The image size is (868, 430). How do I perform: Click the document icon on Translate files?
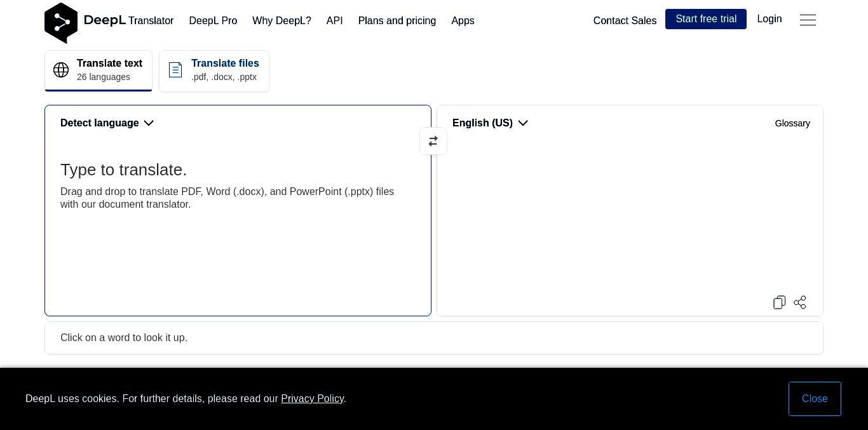click(x=175, y=70)
